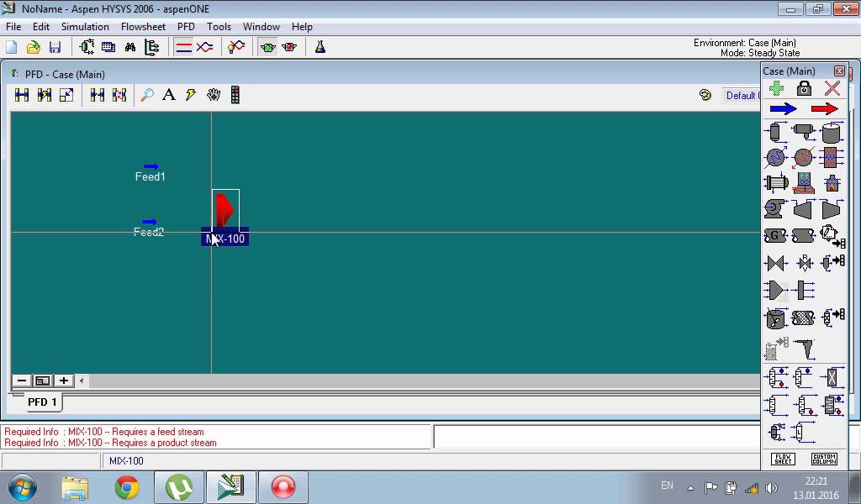The image size is (861, 504).
Task: Zoom all with fit-view button
Action: [x=42, y=381]
